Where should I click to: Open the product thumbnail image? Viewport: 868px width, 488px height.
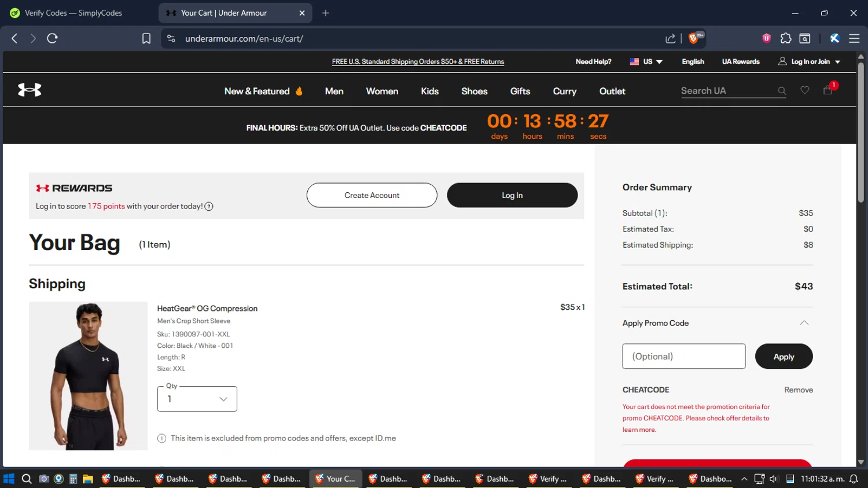88,376
